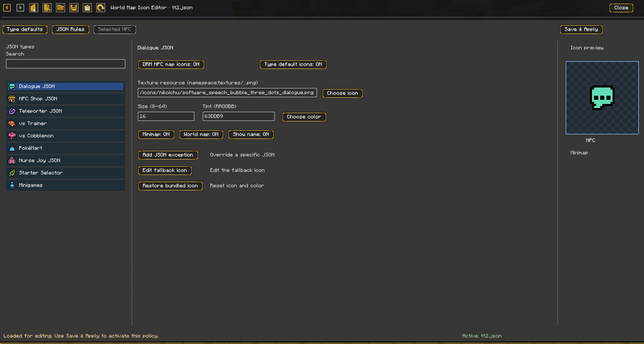Image resolution: width=644 pixels, height=344 pixels.
Task: Click the pink building Nurse Joy icon
Action: pyautogui.click(x=12, y=161)
